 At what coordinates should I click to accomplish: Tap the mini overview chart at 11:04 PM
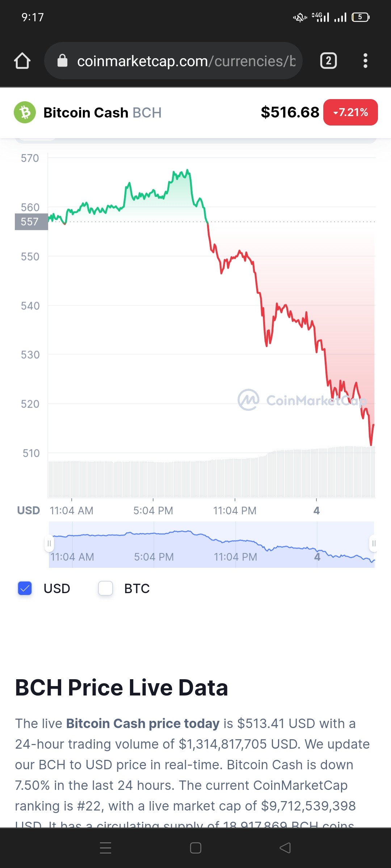pos(235,544)
